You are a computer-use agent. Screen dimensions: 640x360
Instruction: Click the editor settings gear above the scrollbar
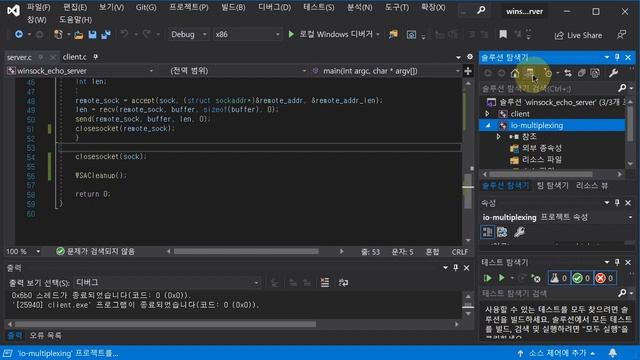[x=470, y=57]
